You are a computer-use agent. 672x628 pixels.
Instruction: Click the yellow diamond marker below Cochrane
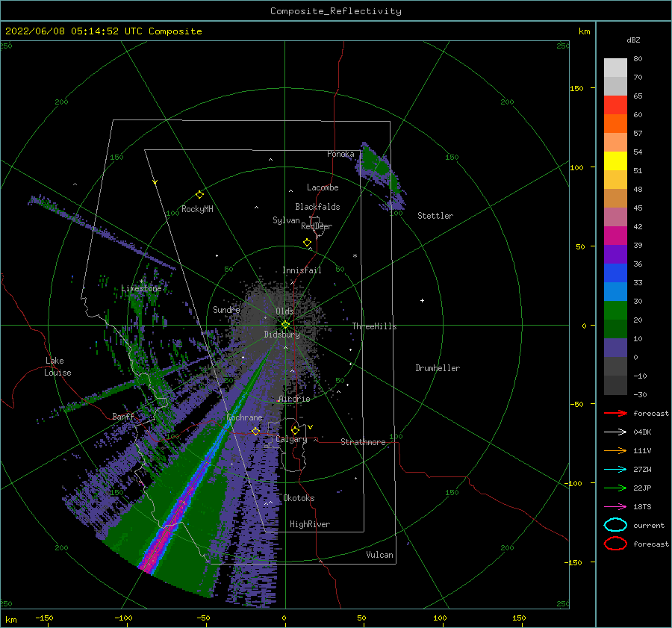click(255, 431)
